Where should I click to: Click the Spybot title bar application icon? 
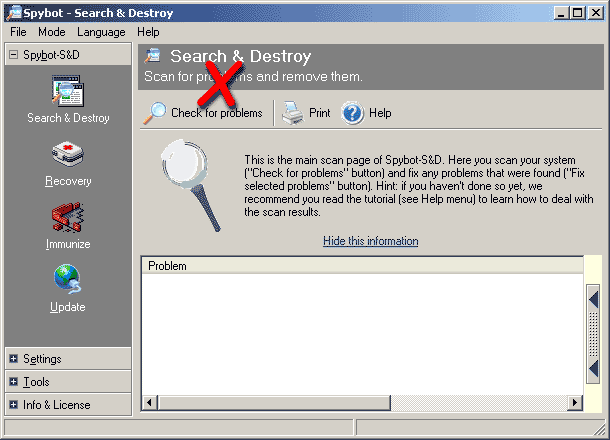[x=12, y=12]
